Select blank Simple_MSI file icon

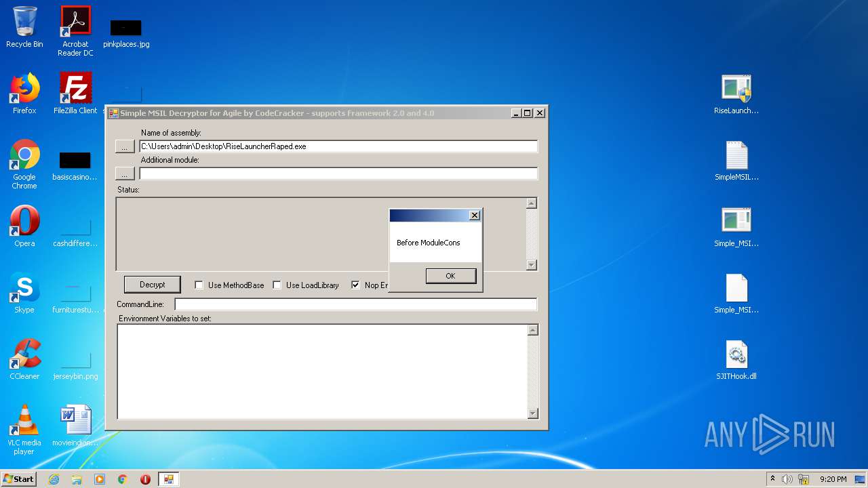pyautogui.click(x=736, y=293)
